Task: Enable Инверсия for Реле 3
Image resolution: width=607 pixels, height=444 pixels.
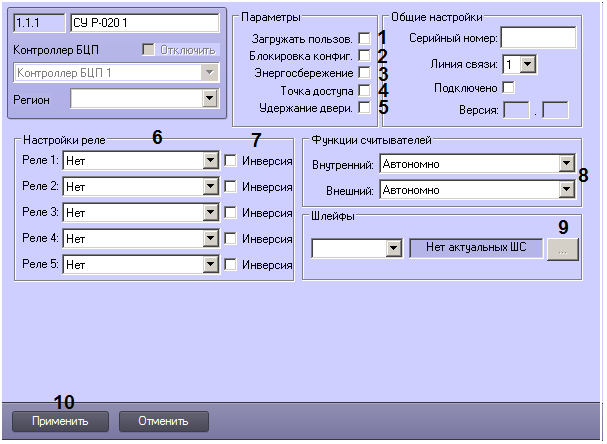Action: [231, 212]
